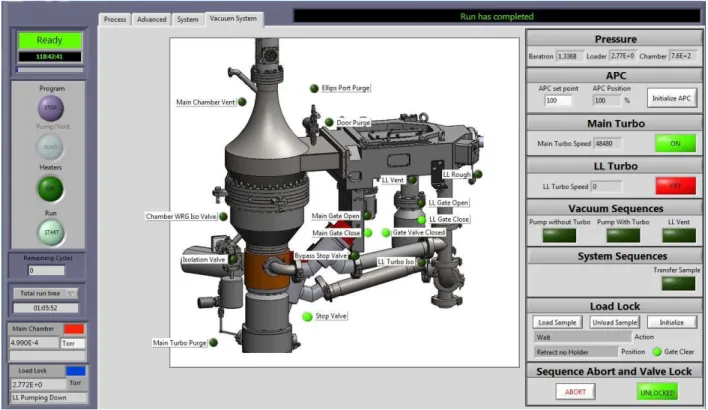This screenshot has height=410, width=708.
Task: Click the purple program STOP button
Action: (x=51, y=108)
